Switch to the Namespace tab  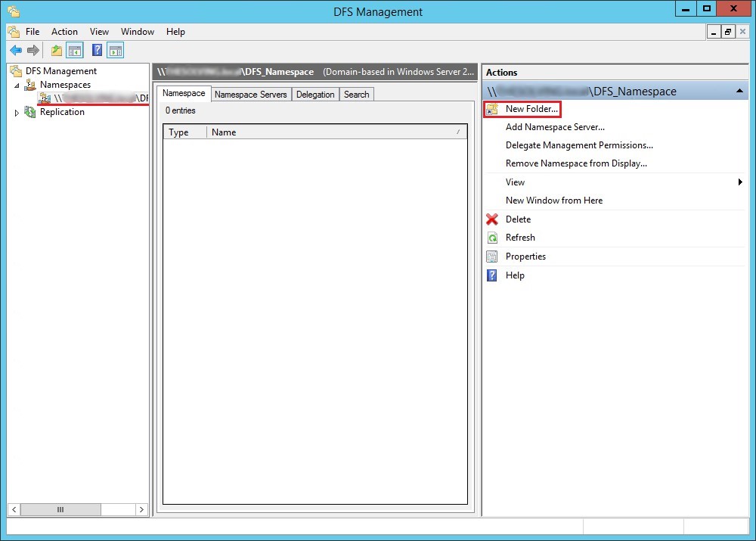tap(184, 93)
